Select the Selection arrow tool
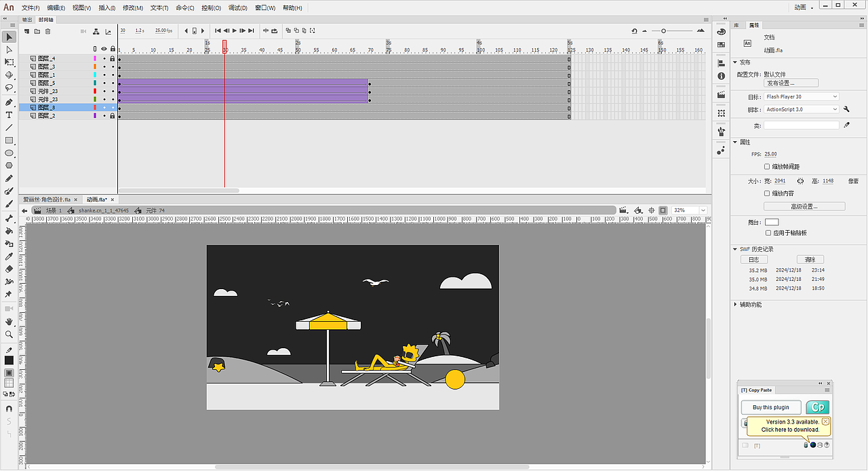The width and height of the screenshot is (868, 471). 9,37
